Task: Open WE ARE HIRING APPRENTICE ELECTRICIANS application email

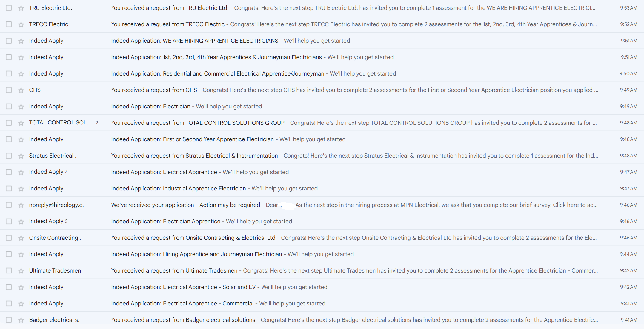Action: 322,41
